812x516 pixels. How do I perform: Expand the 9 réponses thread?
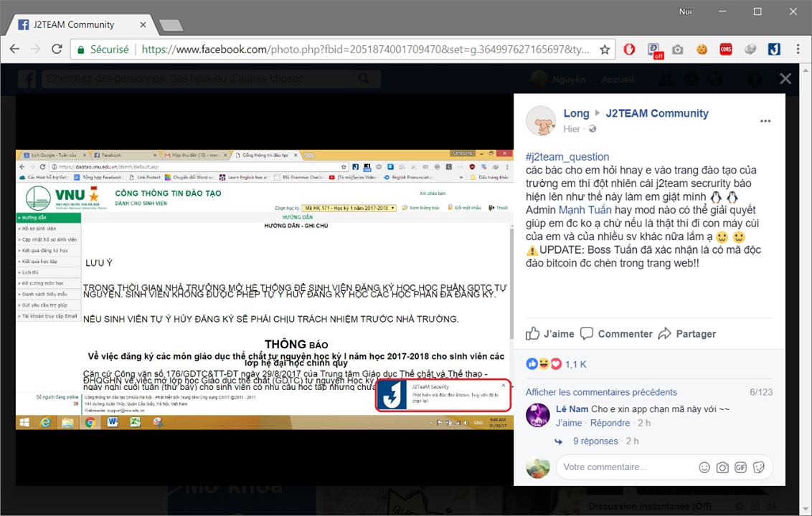tap(595, 441)
